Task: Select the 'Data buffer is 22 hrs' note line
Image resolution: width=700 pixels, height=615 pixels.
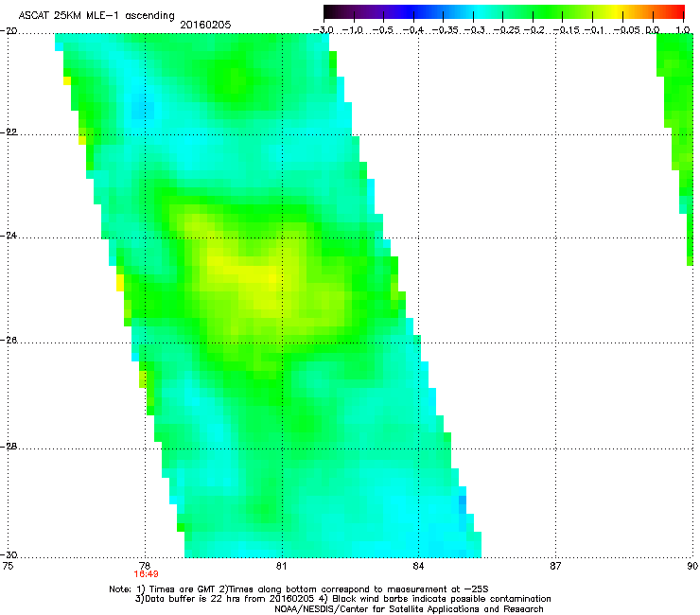Action: [x=342, y=599]
